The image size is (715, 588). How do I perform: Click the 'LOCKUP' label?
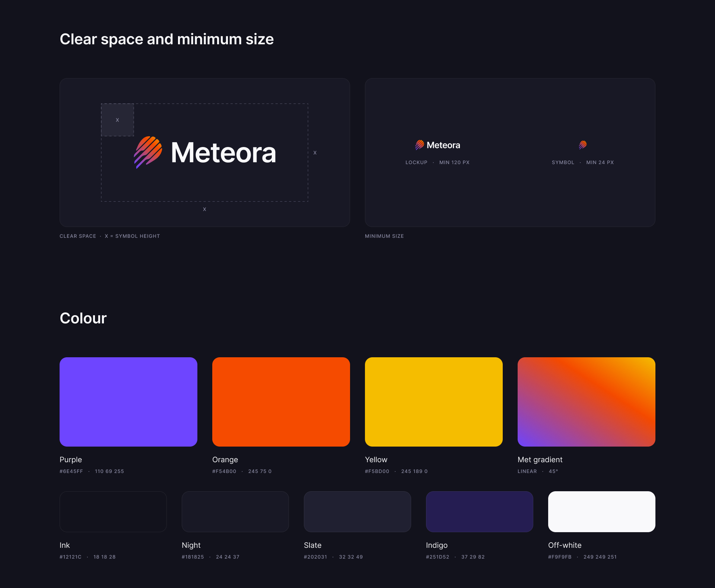(416, 162)
